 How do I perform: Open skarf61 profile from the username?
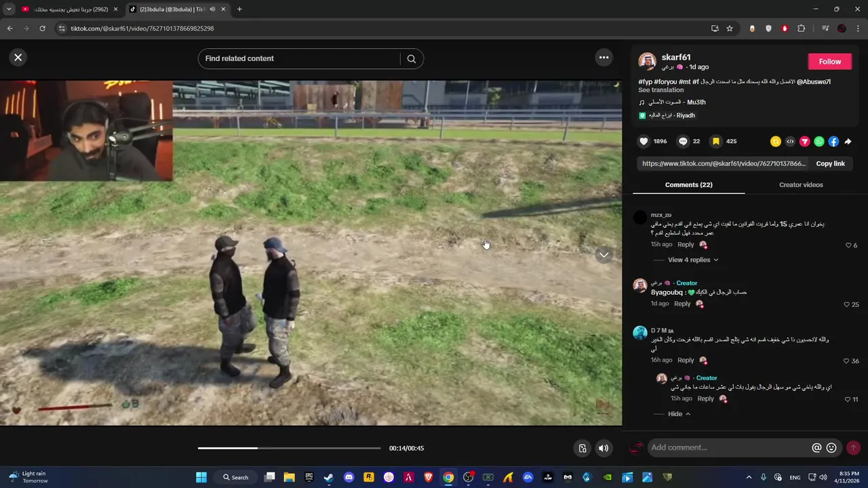[675, 58]
